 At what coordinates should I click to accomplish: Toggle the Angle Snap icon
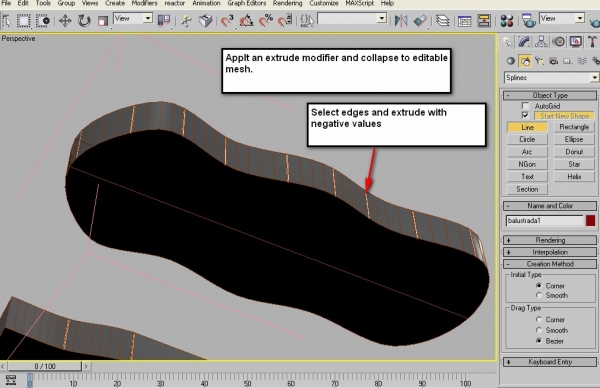pos(247,20)
